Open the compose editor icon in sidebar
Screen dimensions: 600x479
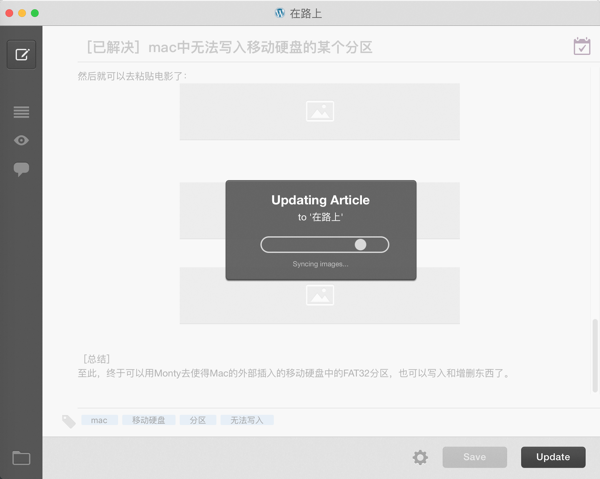pyautogui.click(x=21, y=55)
